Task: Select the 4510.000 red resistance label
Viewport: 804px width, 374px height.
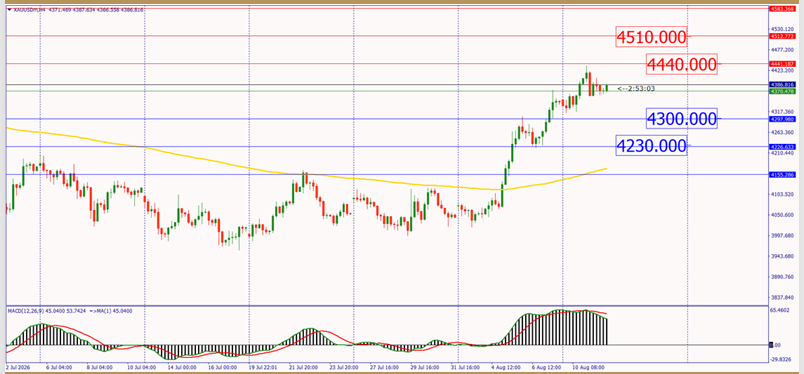Action: [x=651, y=37]
